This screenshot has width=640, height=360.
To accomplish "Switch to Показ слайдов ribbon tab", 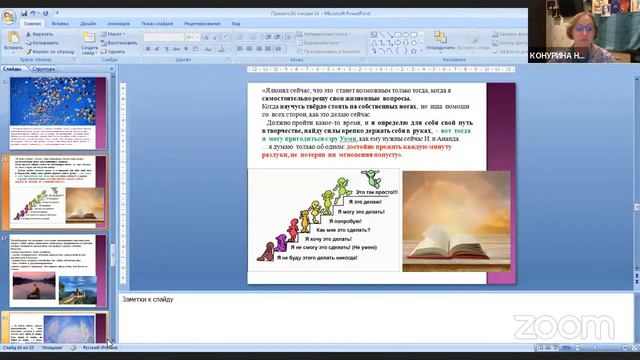I will click(x=157, y=24).
